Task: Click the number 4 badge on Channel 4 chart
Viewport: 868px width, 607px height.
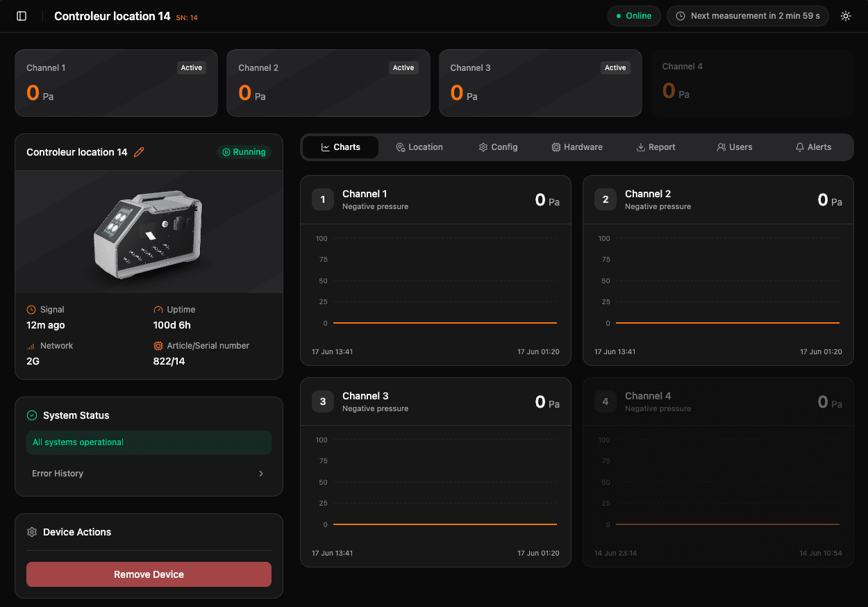Action: pos(606,401)
